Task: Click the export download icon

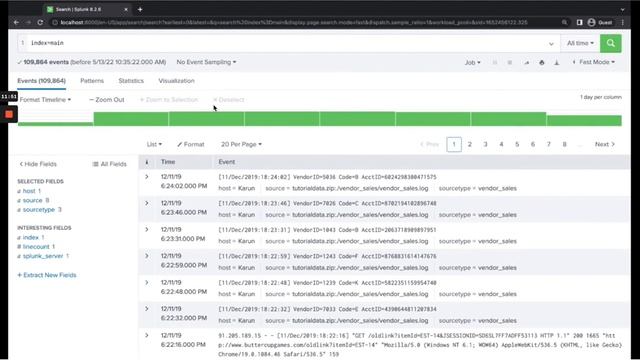Action: (x=556, y=62)
